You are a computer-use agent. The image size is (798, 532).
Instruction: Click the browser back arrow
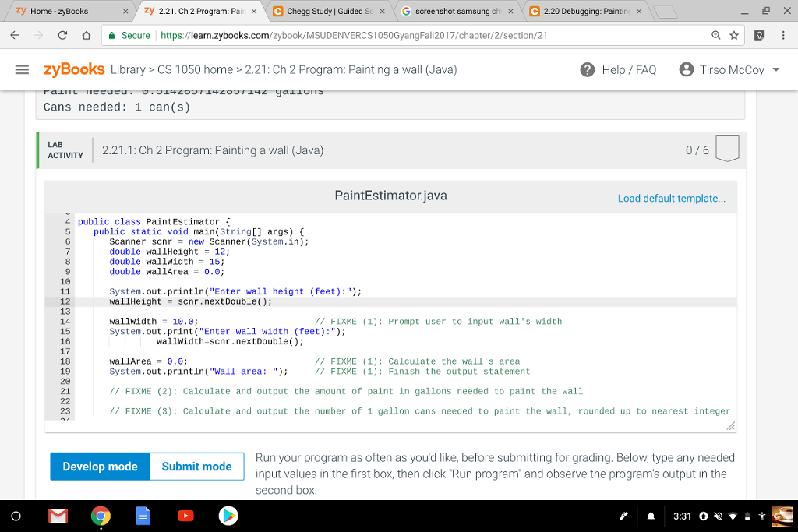tap(15, 36)
